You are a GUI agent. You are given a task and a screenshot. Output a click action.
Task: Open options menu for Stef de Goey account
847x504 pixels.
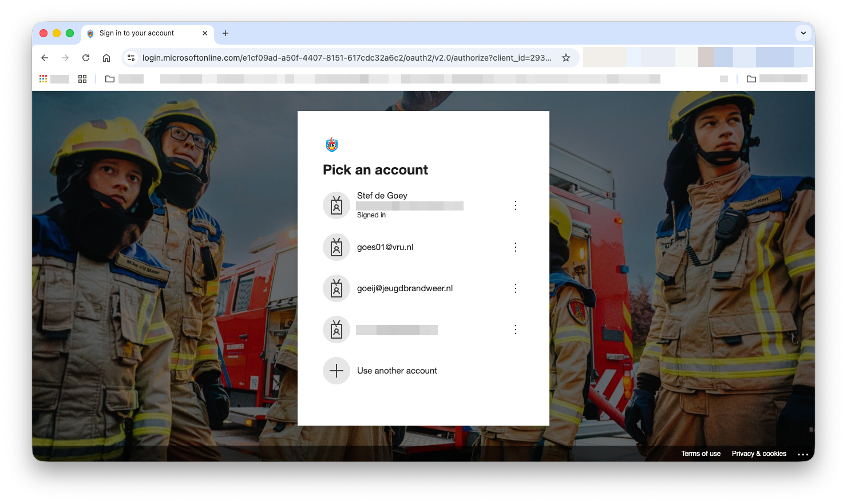click(516, 205)
